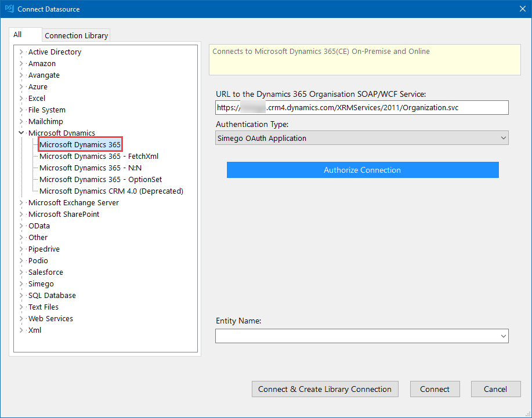Expand the Podio node
The image size is (532, 418).
tap(21, 261)
